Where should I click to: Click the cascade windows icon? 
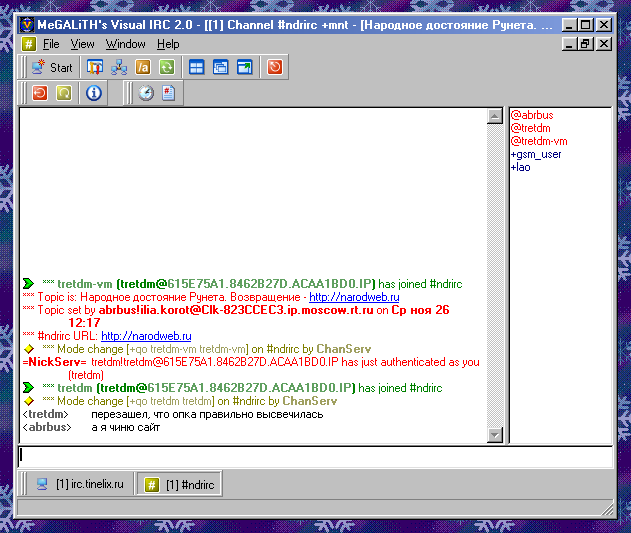pos(220,68)
